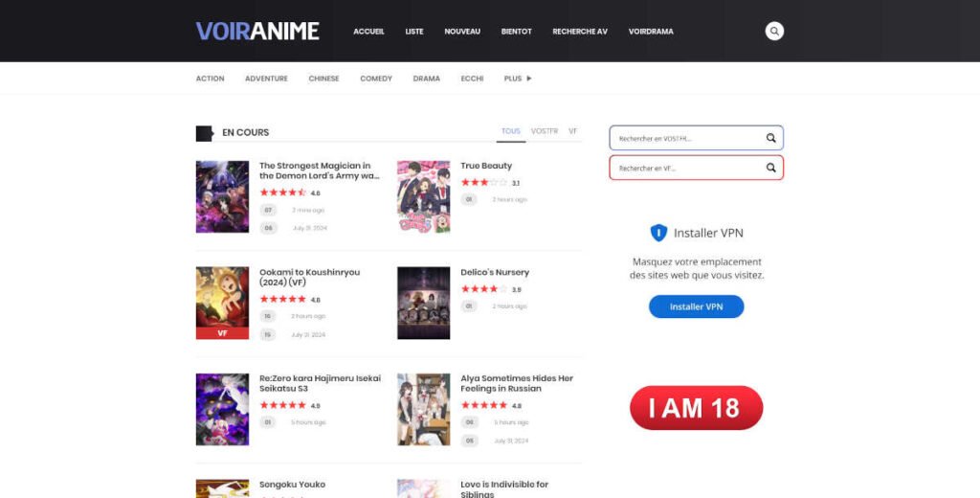Open Ookami to Koushinryou VF poster

click(x=222, y=304)
